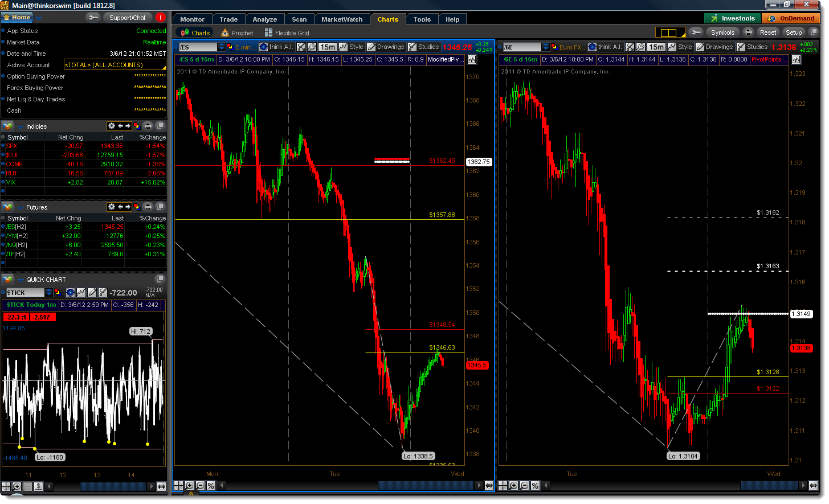Screen dimensions: 829x504
Task: Click the wrench key icon next to Symbols
Action: 695,32
